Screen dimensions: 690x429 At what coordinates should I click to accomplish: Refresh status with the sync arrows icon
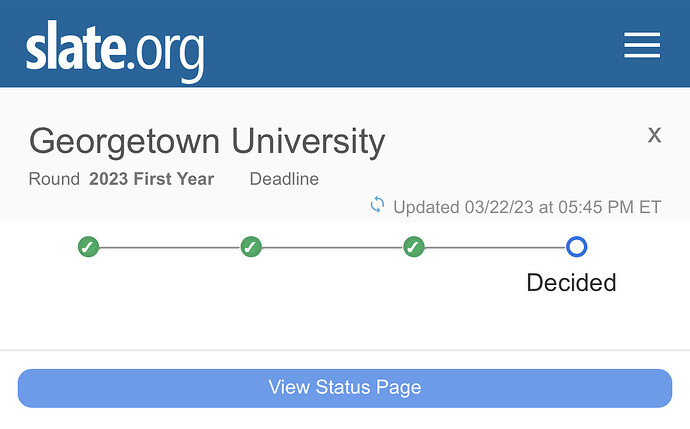(377, 205)
